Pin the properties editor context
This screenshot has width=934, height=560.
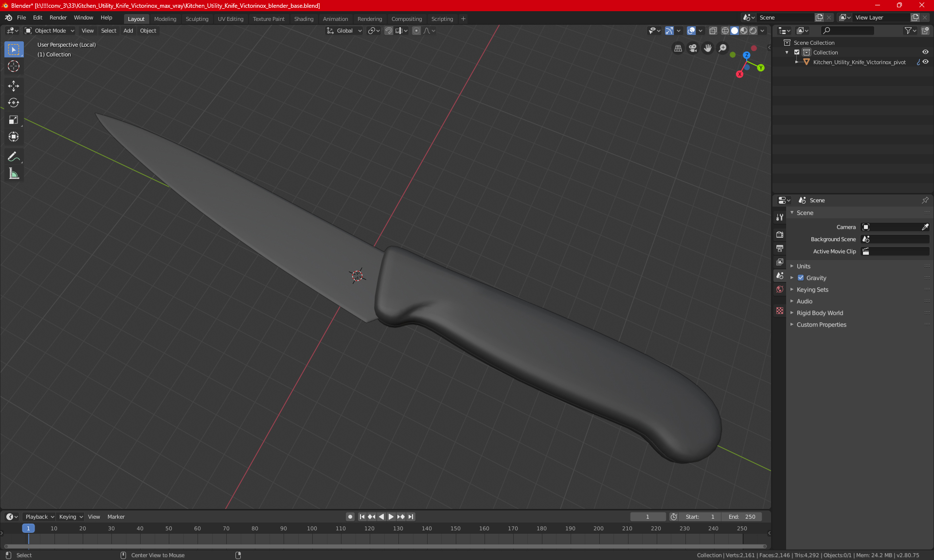click(925, 200)
